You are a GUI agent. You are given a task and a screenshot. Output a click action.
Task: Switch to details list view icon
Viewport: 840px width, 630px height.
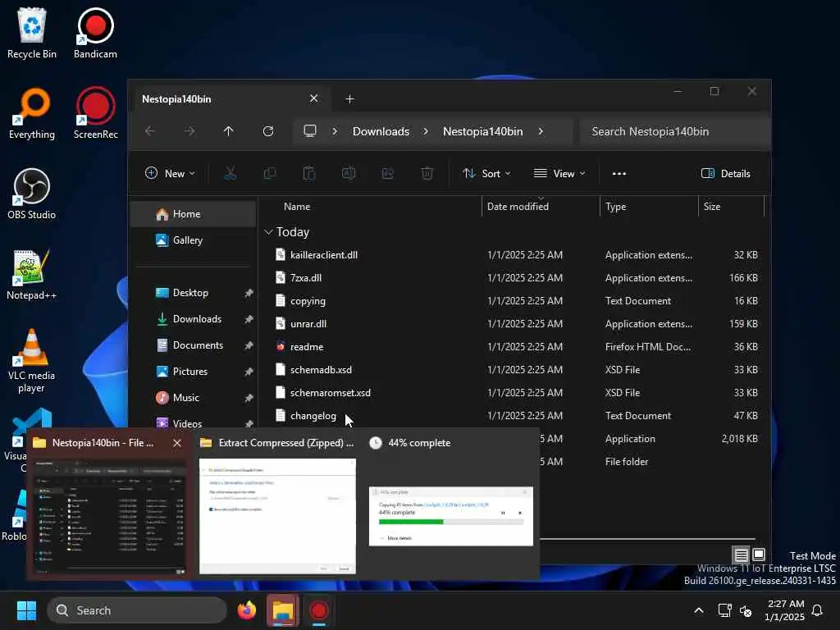pos(741,555)
